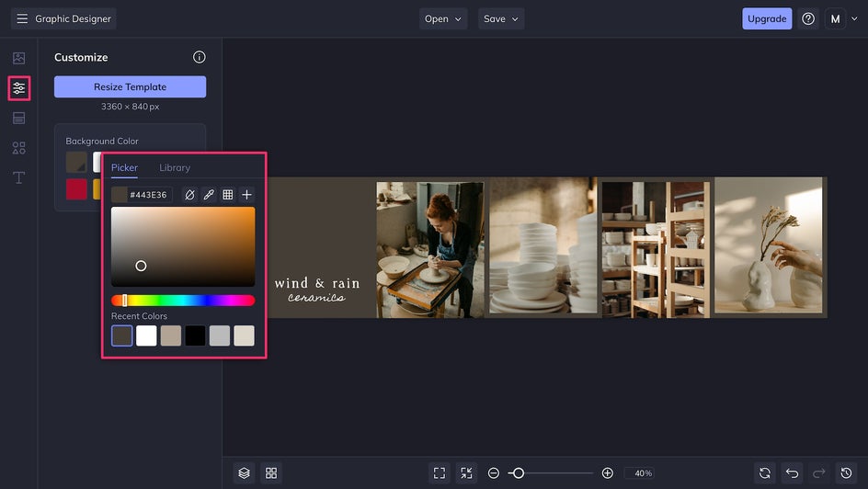Select the black recent color swatch
Screen dimensions: 868x489
(x=195, y=335)
